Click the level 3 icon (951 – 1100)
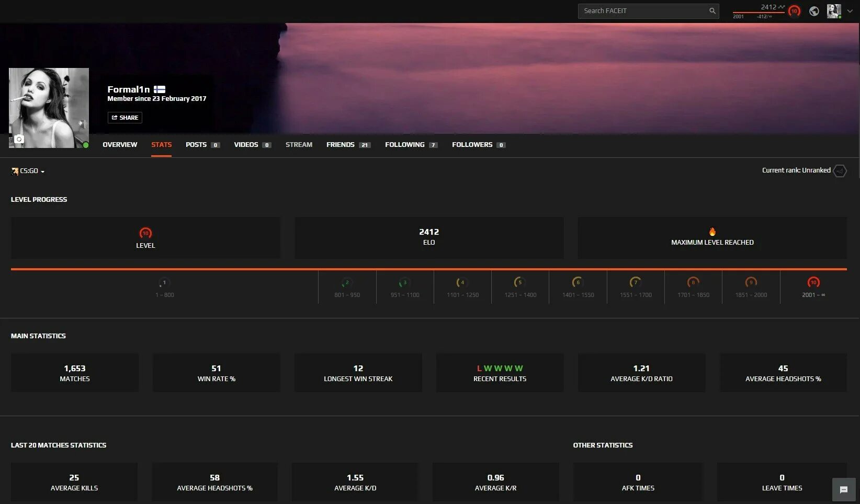 click(404, 283)
